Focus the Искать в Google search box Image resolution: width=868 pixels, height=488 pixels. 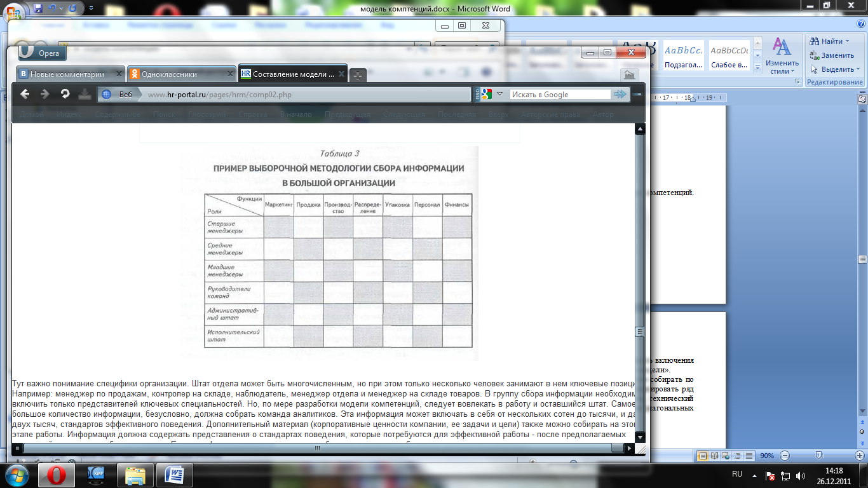[560, 95]
